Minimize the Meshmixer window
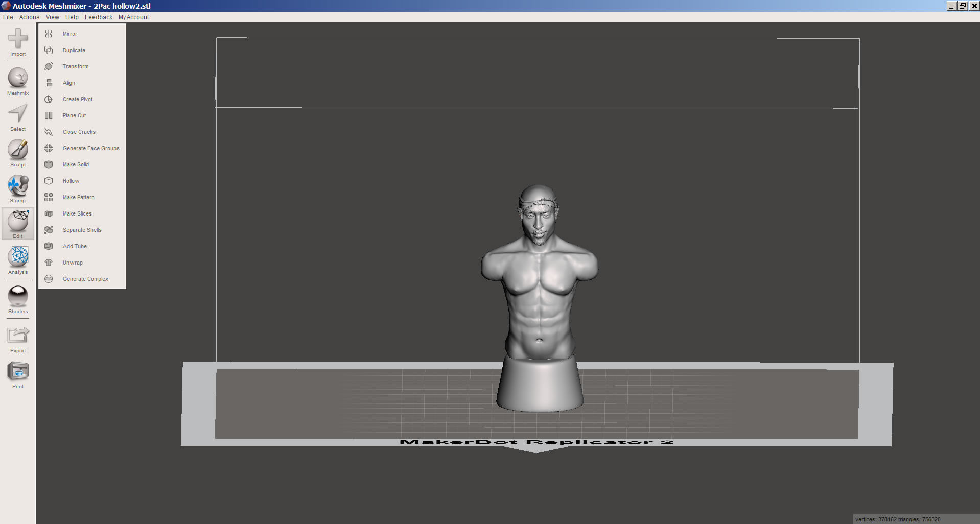 point(952,6)
